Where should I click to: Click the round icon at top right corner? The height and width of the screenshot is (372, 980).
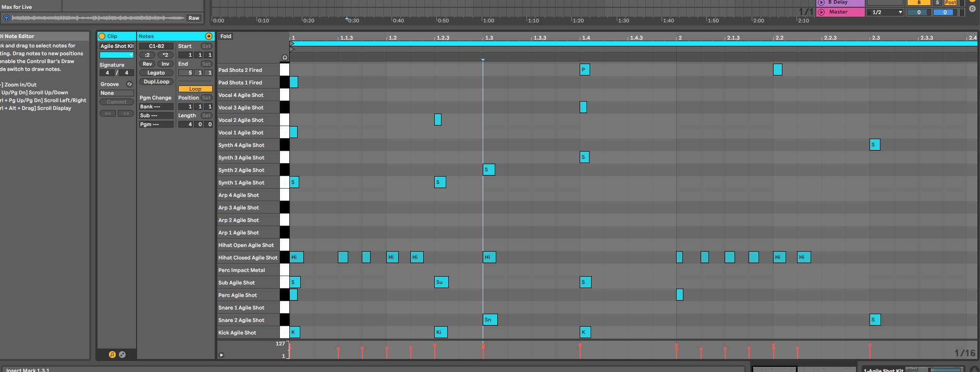click(x=972, y=8)
